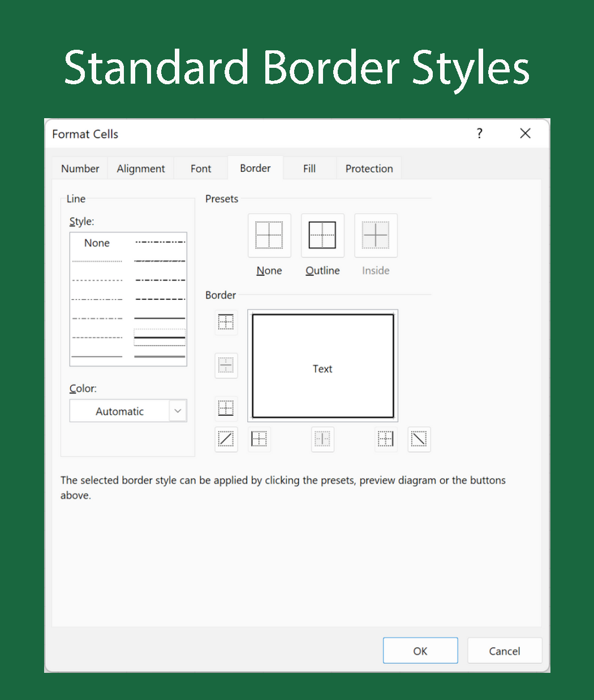Click the Cancel button

tap(504, 651)
